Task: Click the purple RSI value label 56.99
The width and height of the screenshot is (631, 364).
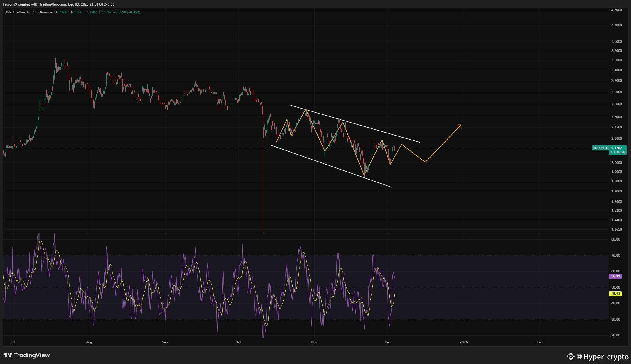Action: (x=615, y=276)
